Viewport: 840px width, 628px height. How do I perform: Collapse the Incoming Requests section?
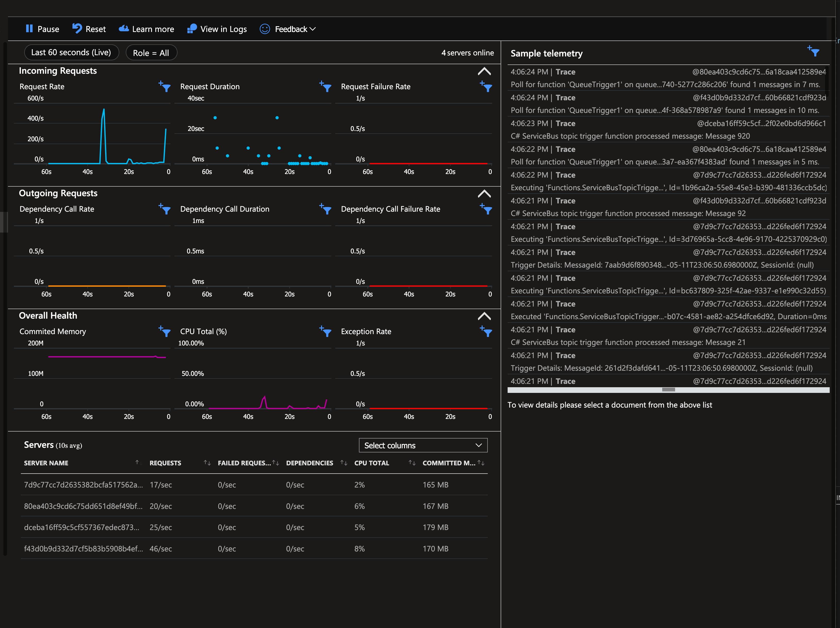pos(484,71)
